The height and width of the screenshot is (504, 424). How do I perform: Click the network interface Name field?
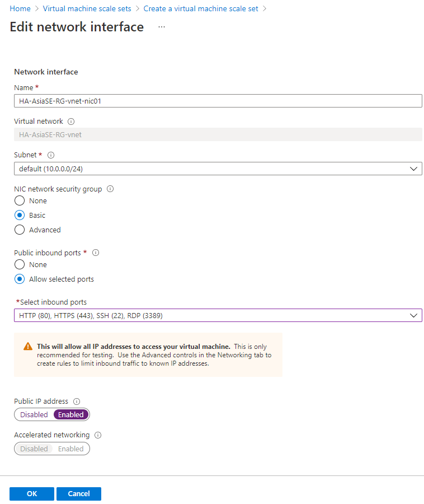click(x=218, y=101)
